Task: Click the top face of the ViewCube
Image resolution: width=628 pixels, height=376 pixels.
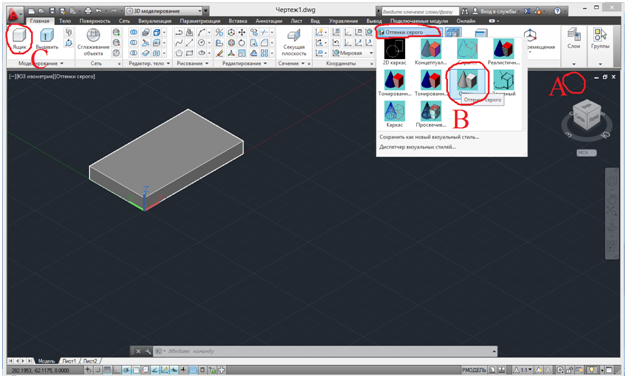Action: click(588, 107)
